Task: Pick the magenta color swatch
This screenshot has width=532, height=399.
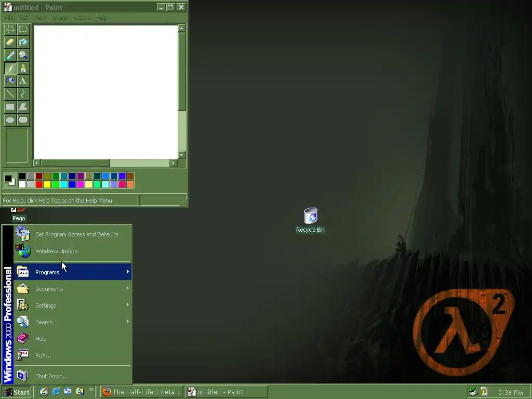Action: coord(81,184)
